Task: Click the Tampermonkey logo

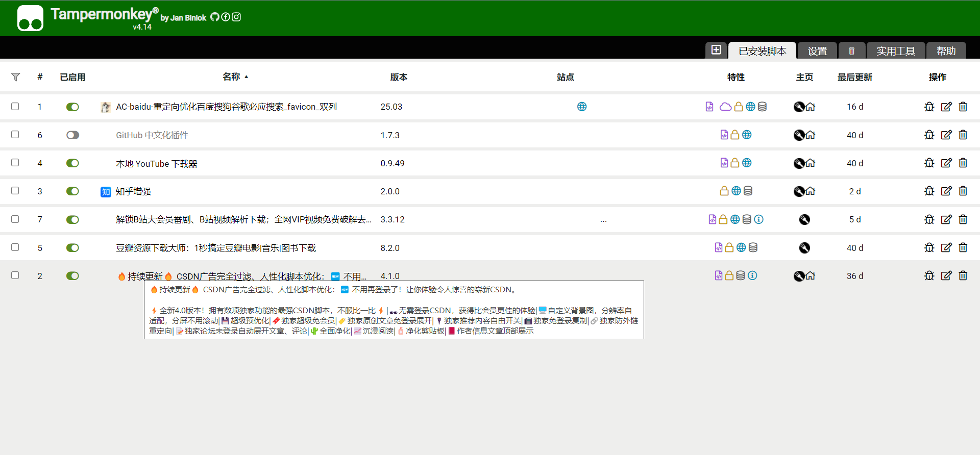Action: point(30,18)
